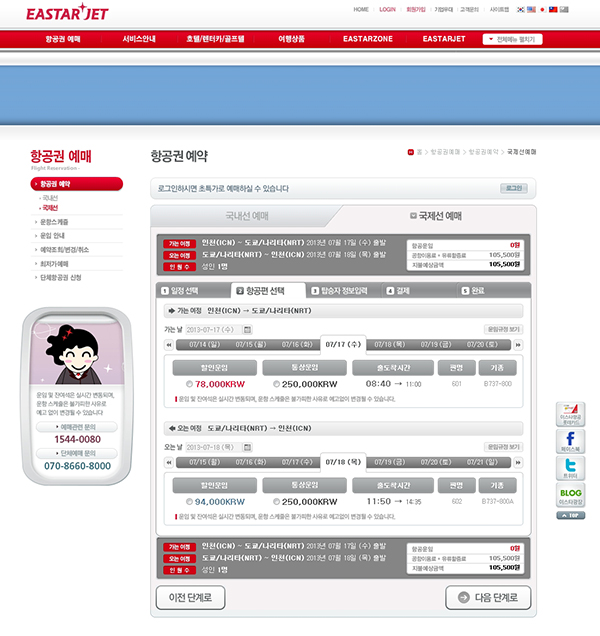Open the Twitter sidebar icon
Image resolution: width=600 pixels, height=636 pixels.
point(570,468)
